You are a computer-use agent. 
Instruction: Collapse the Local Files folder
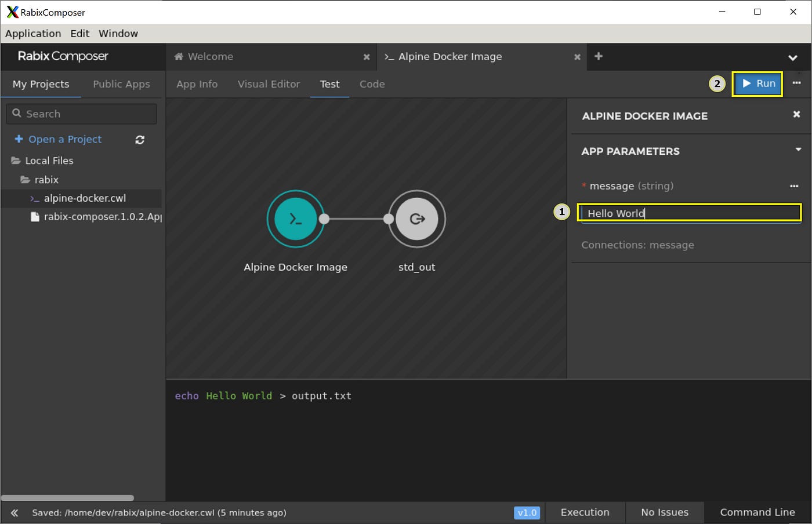click(x=42, y=161)
